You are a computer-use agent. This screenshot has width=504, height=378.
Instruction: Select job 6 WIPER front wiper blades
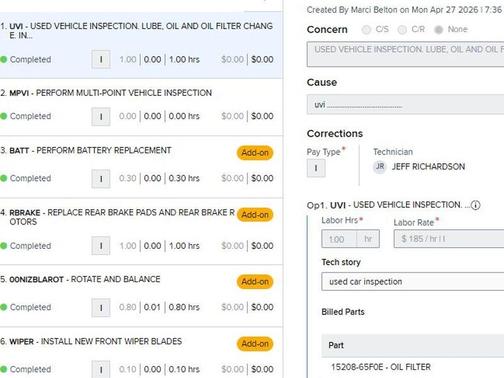[x=141, y=353]
